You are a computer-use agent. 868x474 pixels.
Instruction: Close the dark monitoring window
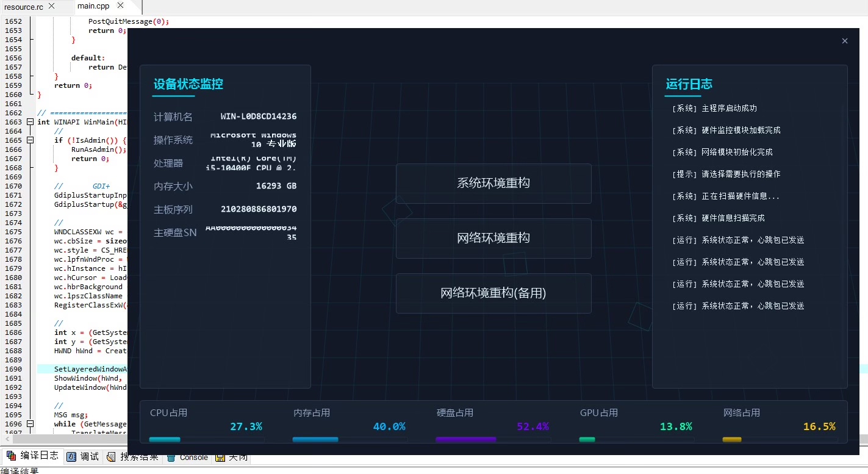pos(845,41)
